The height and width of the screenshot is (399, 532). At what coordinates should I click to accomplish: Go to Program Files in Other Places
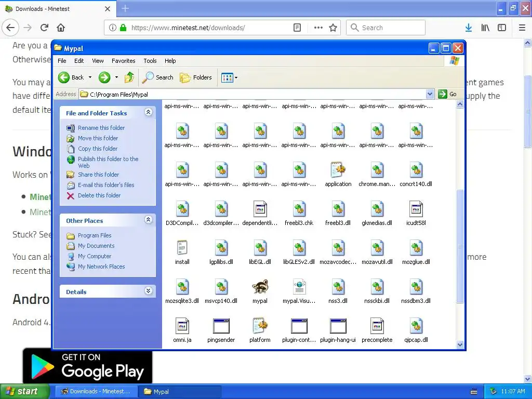95,235
